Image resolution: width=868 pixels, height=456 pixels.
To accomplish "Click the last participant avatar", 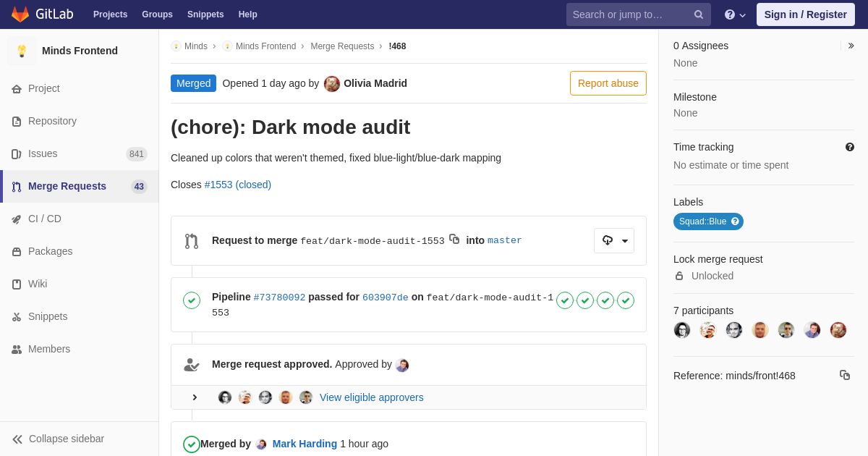I will click(838, 330).
